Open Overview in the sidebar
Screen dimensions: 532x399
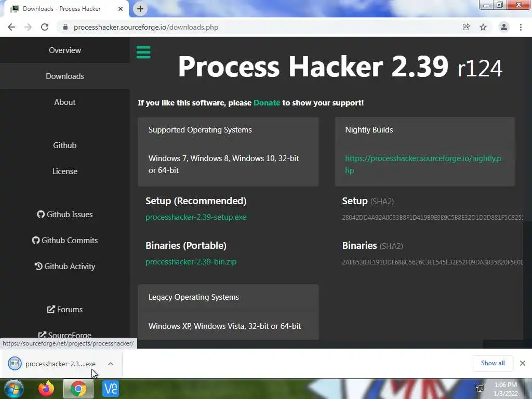pos(65,50)
